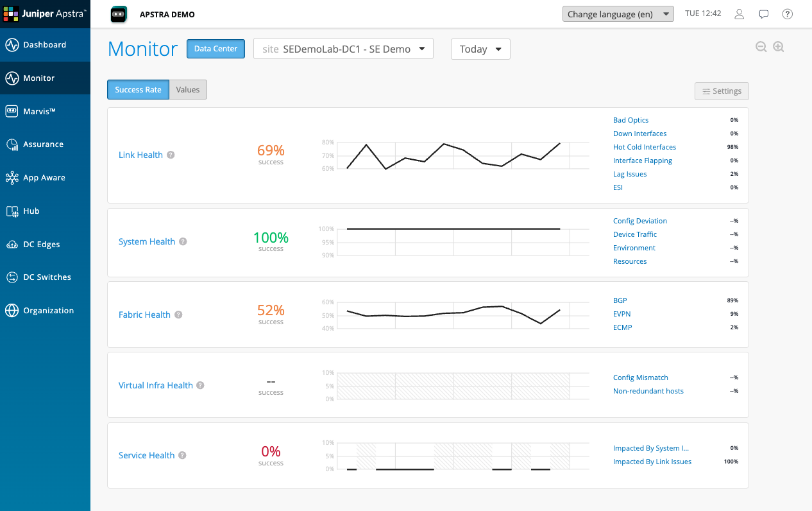Screen dimensions: 812x511
Task: Open the Today time range dropdown
Action: 480,49
